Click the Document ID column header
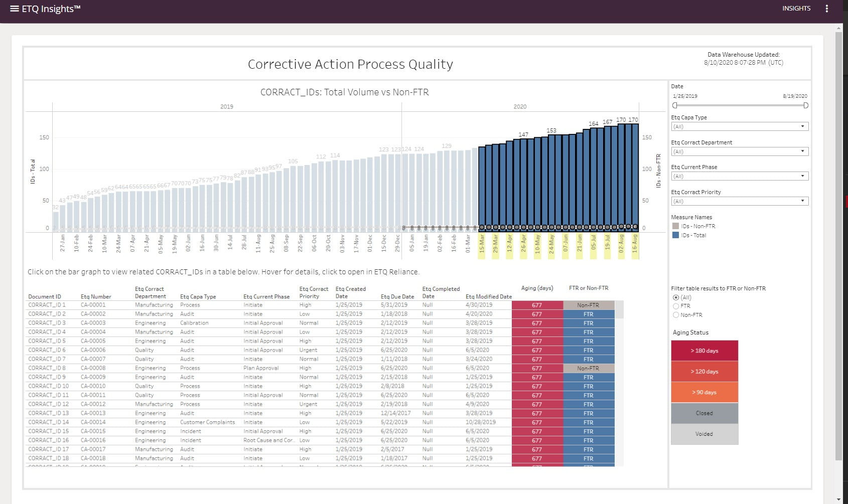The height and width of the screenshot is (504, 848). (x=45, y=296)
